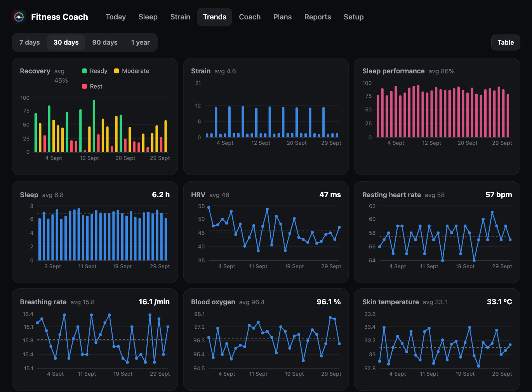Go to the Setup tab
532x392 pixels.
(x=353, y=17)
